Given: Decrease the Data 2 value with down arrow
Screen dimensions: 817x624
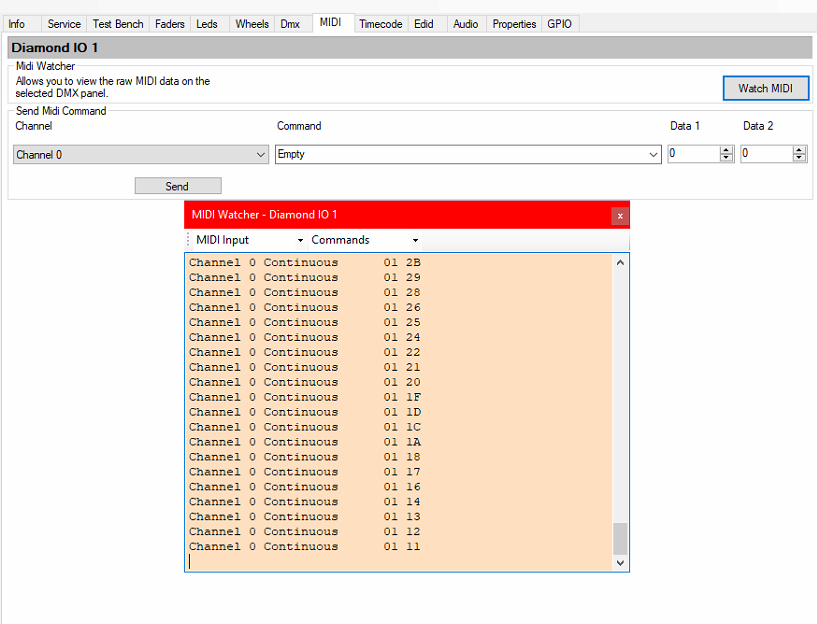Looking at the screenshot, I should coord(799,157).
